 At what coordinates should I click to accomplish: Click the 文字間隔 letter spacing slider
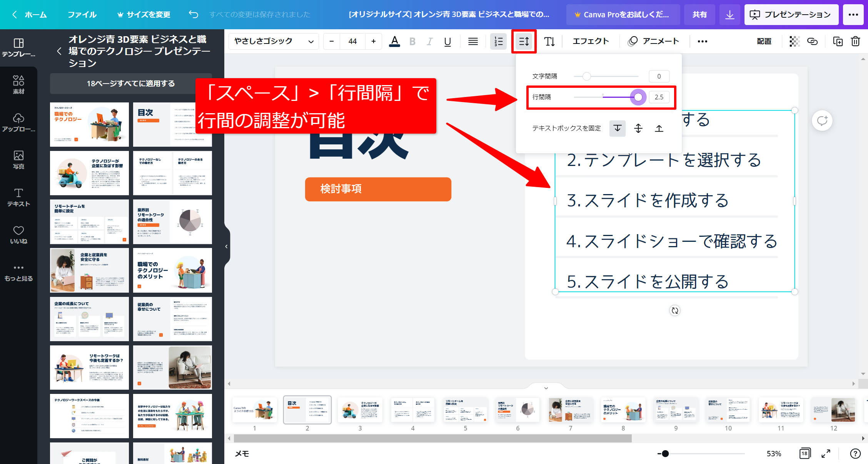606,76
